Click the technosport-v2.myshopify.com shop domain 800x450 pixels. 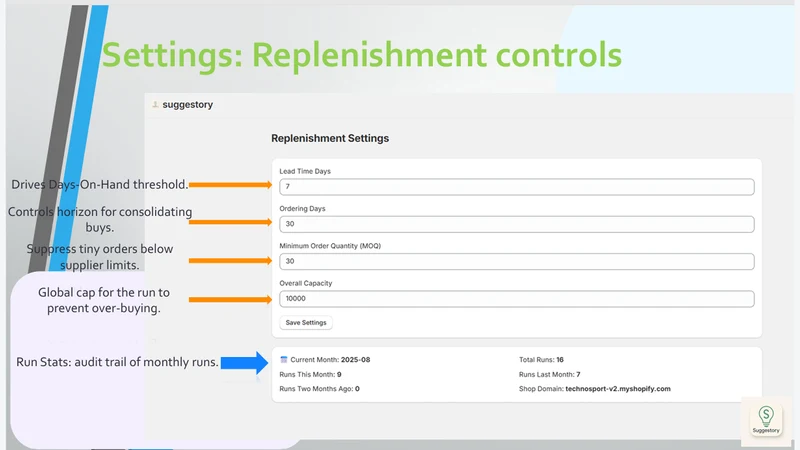coord(618,389)
